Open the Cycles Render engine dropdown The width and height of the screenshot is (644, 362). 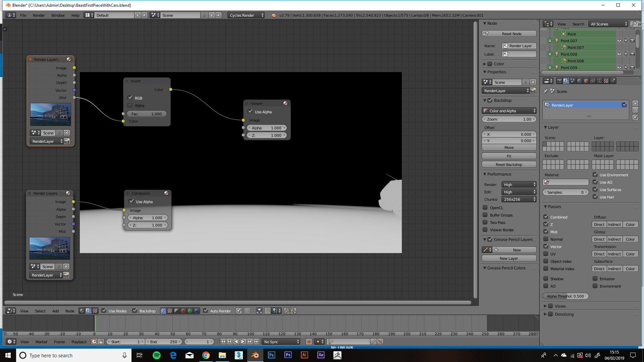point(246,15)
